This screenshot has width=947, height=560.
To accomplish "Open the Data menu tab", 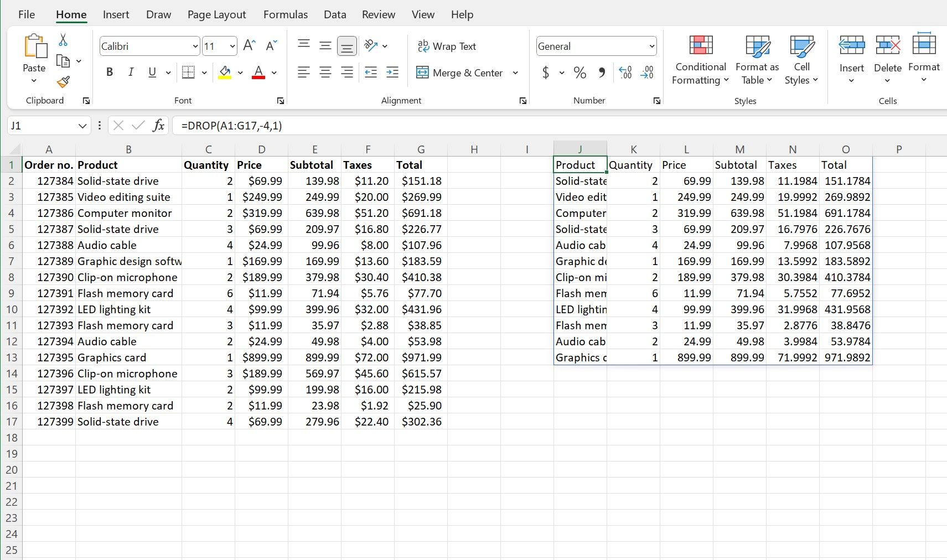I will coord(335,14).
